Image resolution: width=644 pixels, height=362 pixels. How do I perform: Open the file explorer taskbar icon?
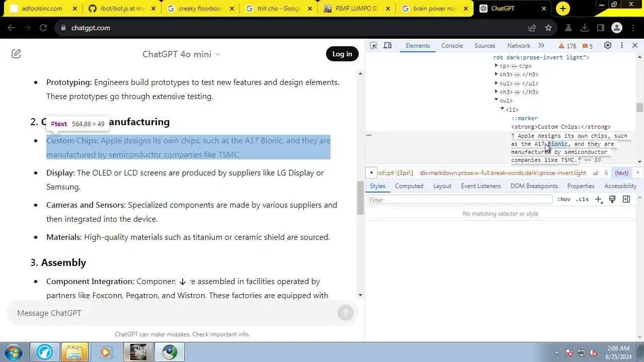coord(74,352)
